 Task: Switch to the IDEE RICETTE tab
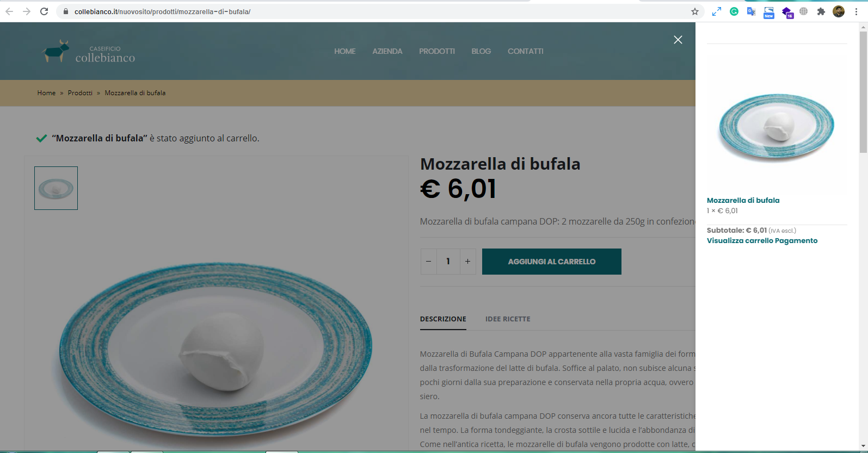(508, 319)
